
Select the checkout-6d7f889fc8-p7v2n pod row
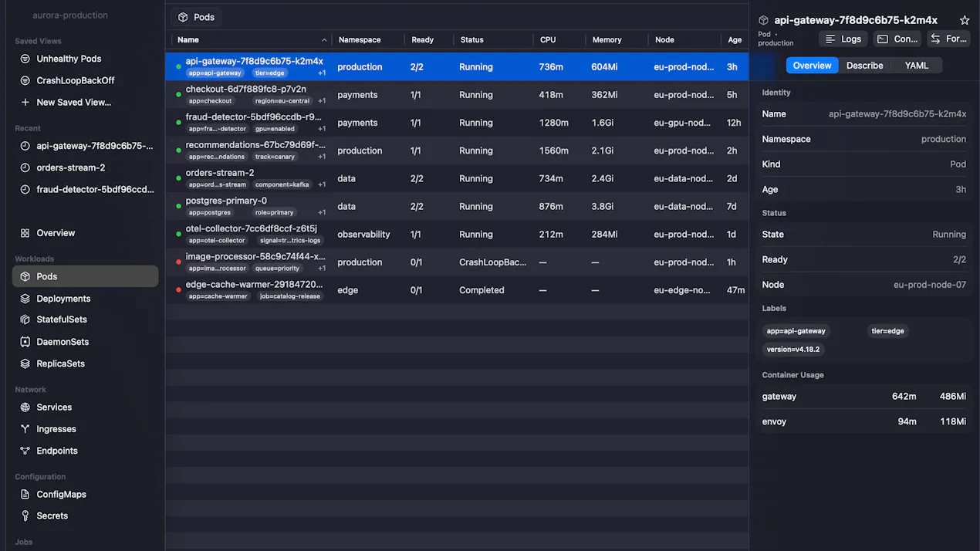[457, 95]
